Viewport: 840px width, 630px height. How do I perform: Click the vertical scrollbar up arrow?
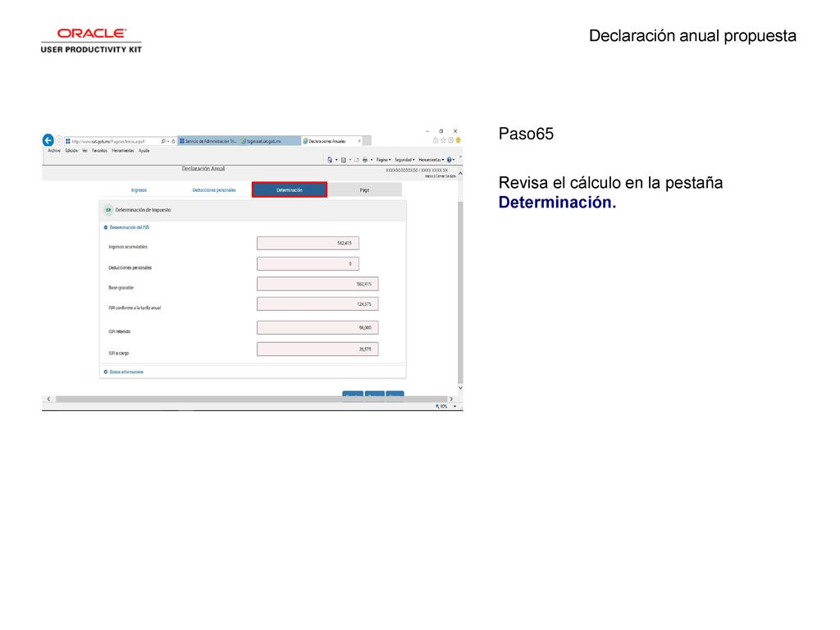coord(460,174)
